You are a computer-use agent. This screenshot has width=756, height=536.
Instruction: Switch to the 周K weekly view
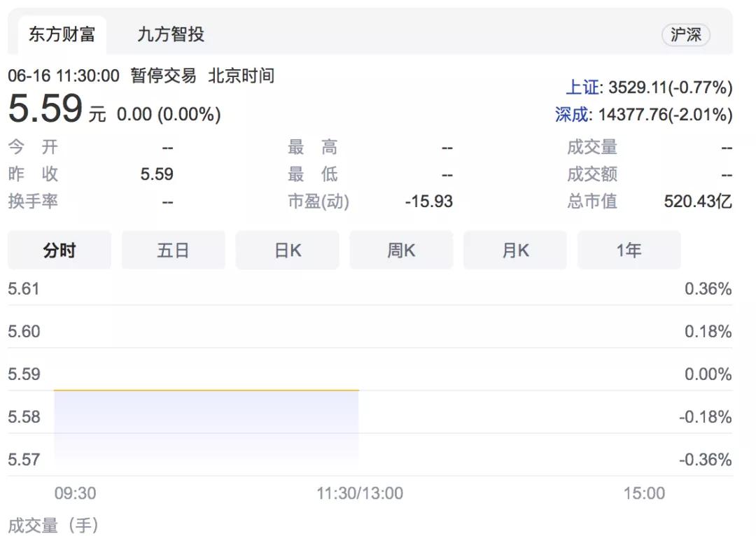pyautogui.click(x=401, y=250)
